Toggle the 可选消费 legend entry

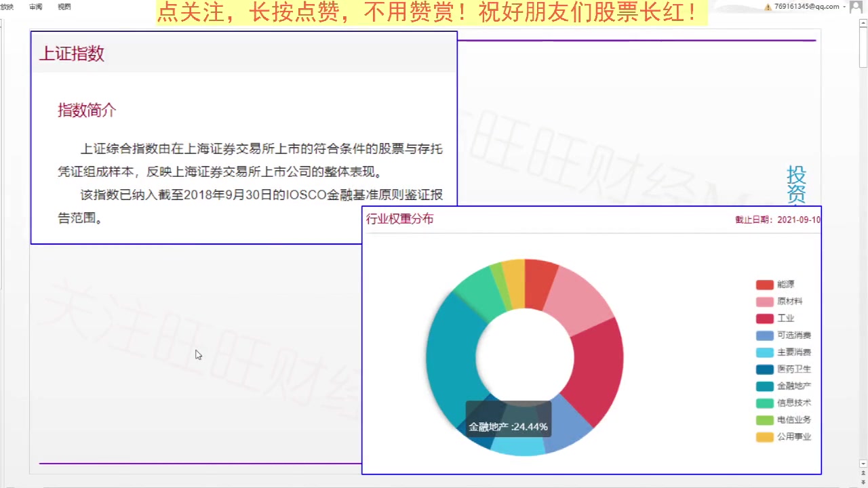[x=784, y=335]
